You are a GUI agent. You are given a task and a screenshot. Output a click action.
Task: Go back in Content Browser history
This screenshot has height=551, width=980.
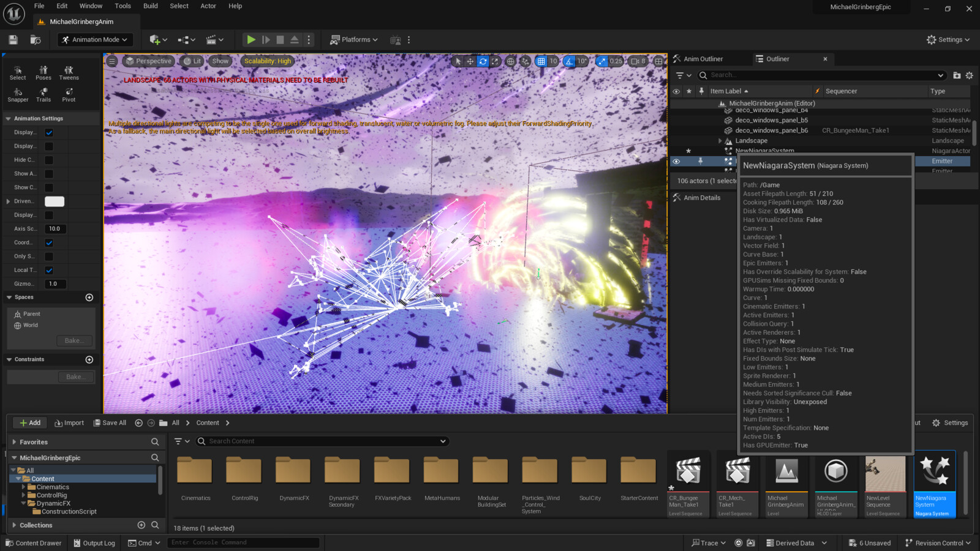[138, 423]
